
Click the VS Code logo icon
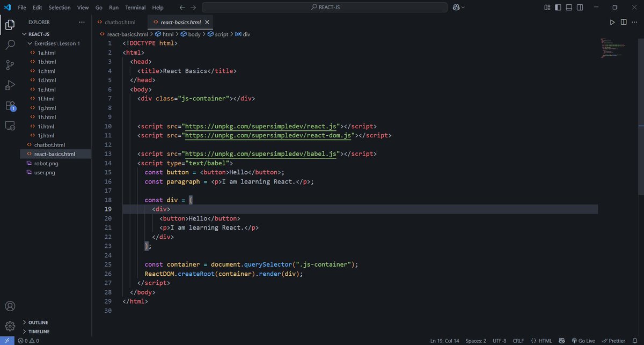point(8,8)
